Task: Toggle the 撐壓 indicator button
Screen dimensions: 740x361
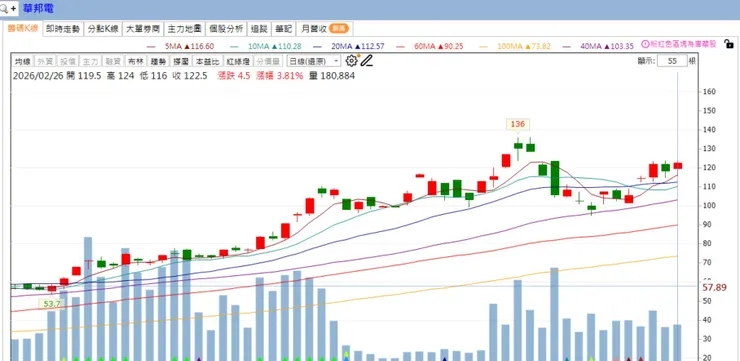Action: pos(181,61)
